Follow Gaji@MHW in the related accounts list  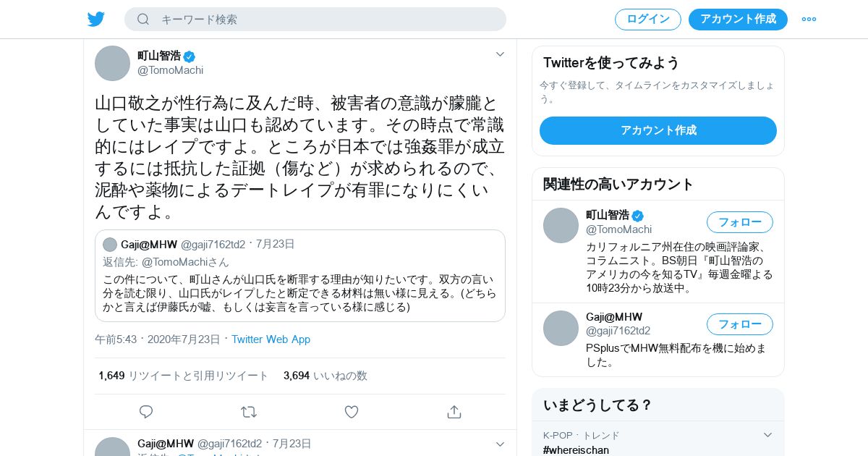739,324
